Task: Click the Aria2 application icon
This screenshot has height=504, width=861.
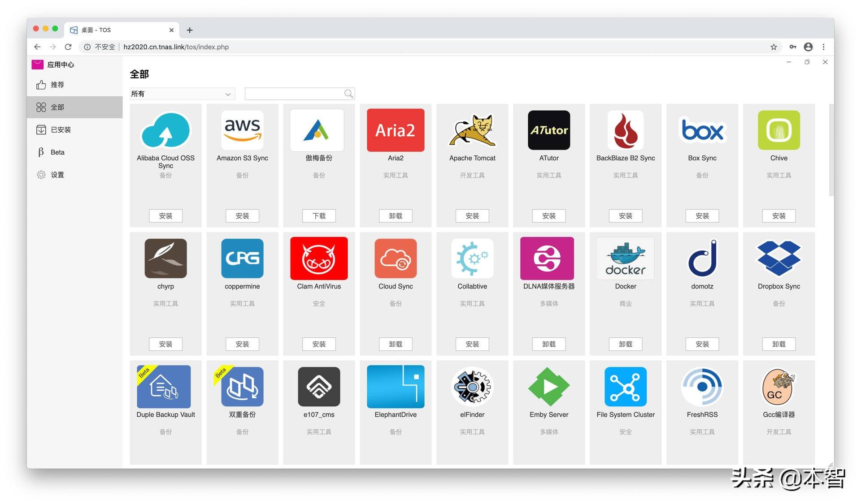Action: click(x=395, y=130)
